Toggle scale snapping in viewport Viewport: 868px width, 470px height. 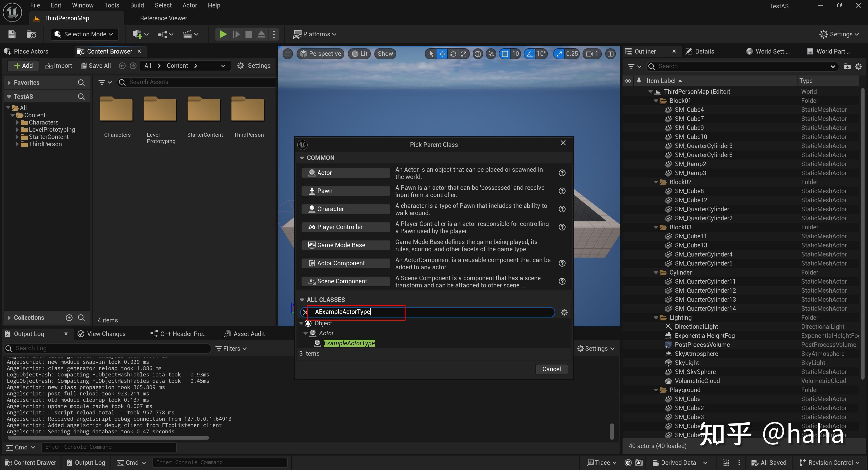point(559,54)
